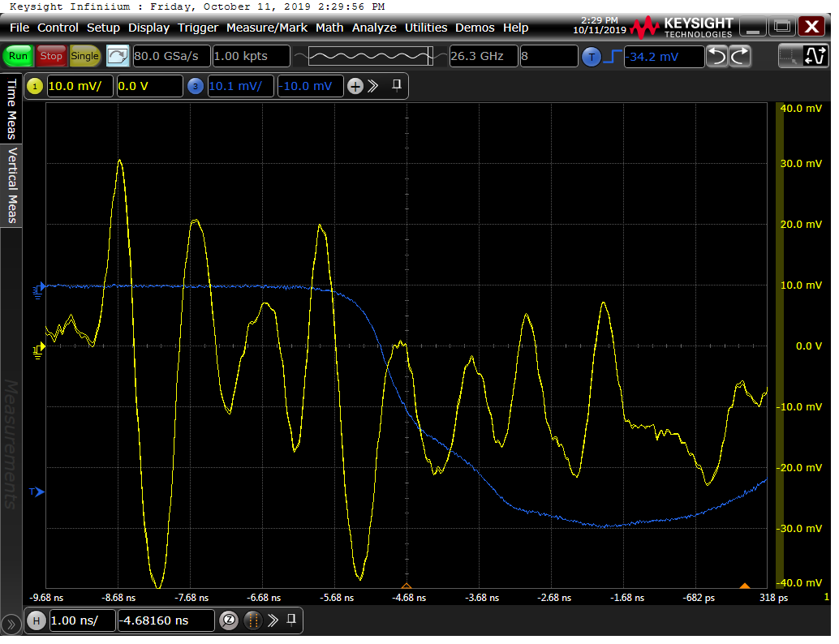Screen dimensions: 839x644
Task: Toggle channel 3 blue button
Action: pyautogui.click(x=196, y=87)
